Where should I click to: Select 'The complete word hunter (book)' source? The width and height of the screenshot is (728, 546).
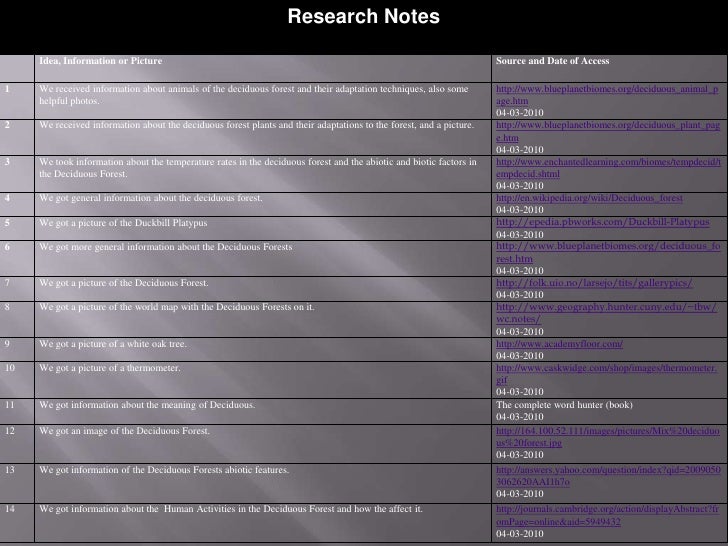[x=564, y=405]
